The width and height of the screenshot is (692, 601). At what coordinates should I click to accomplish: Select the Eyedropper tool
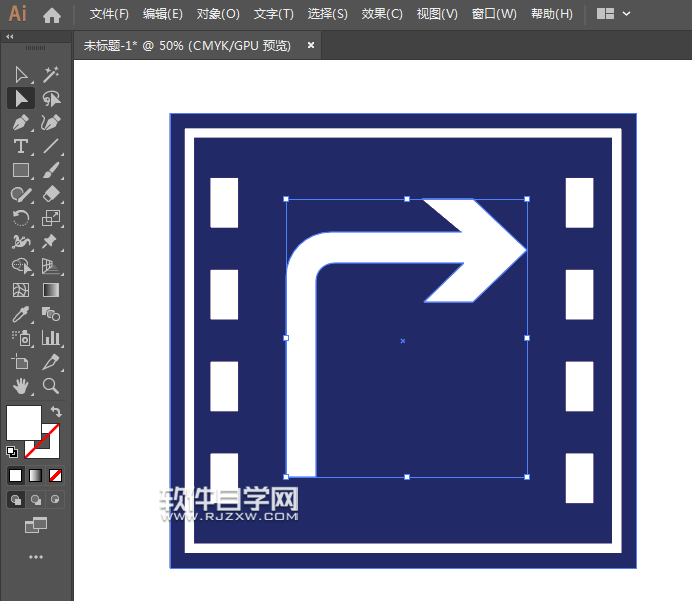[21, 314]
